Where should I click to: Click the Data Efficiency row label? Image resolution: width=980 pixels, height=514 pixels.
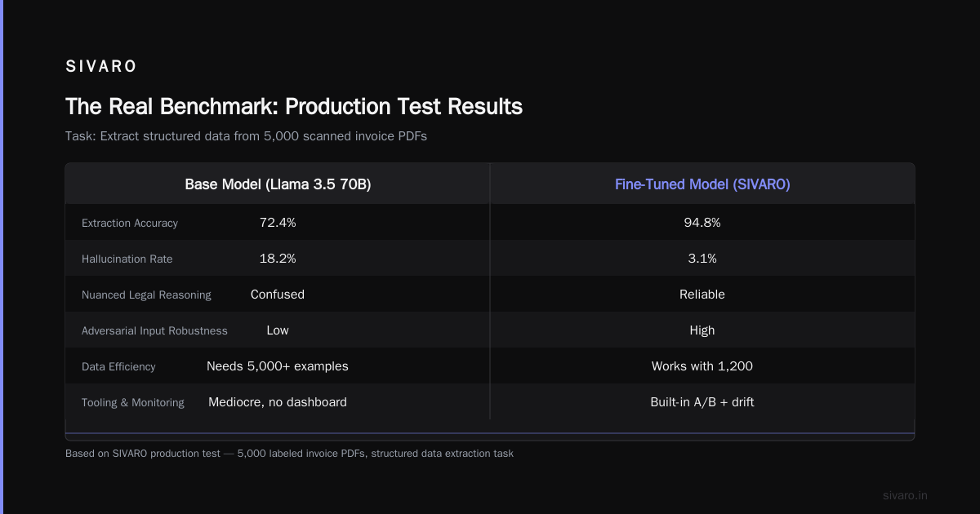point(118,366)
